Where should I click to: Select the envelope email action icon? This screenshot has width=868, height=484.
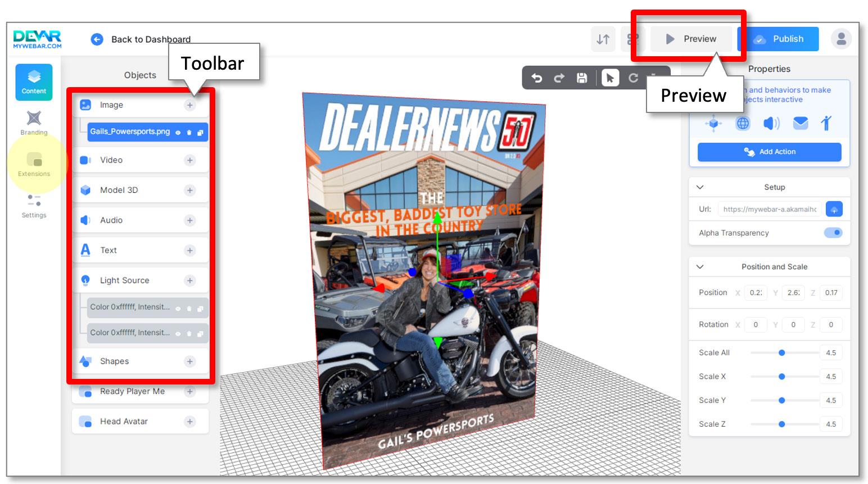[x=801, y=123]
